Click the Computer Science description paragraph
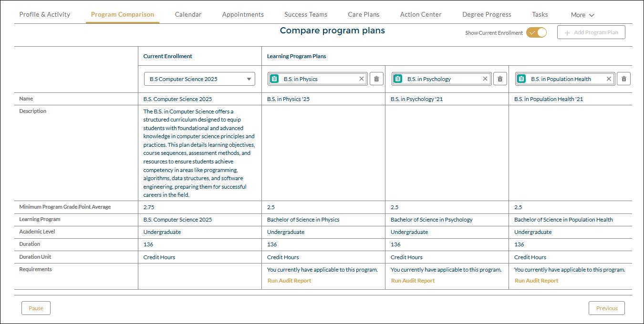Screen dimensions: 644x324 tap(199, 153)
